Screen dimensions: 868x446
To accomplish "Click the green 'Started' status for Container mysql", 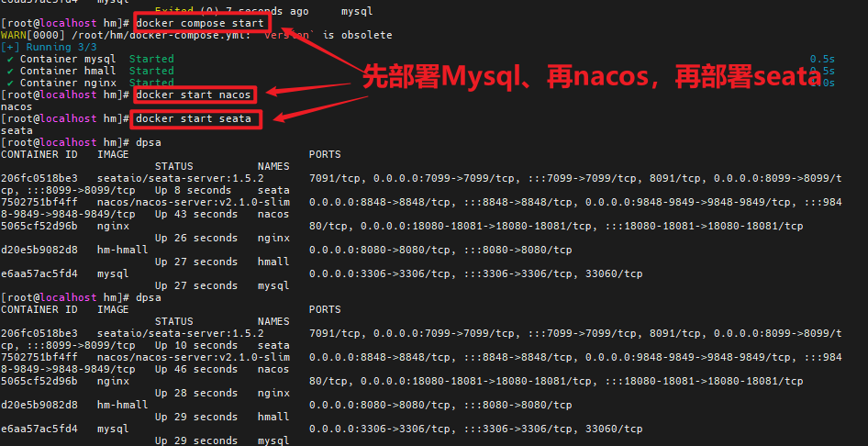I will coord(150,59).
